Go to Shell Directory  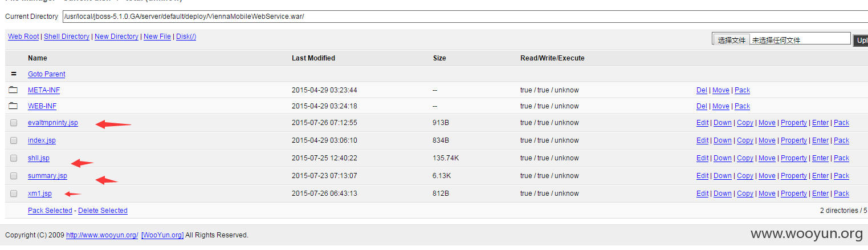(67, 37)
